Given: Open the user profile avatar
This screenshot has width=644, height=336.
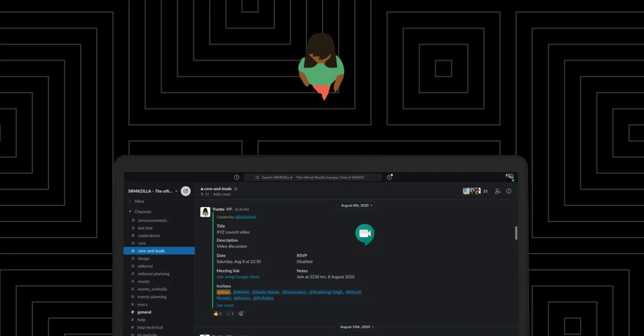Looking at the screenshot, I should (509, 177).
